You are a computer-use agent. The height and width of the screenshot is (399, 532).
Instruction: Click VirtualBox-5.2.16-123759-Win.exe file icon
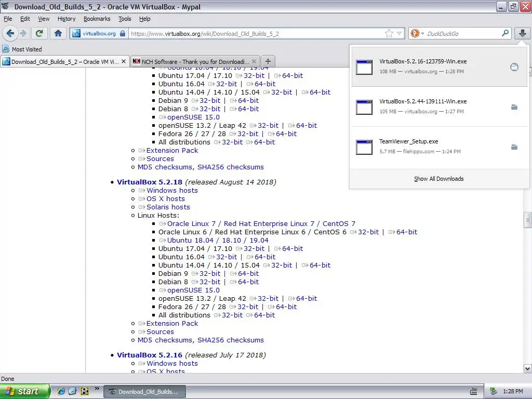point(364,67)
